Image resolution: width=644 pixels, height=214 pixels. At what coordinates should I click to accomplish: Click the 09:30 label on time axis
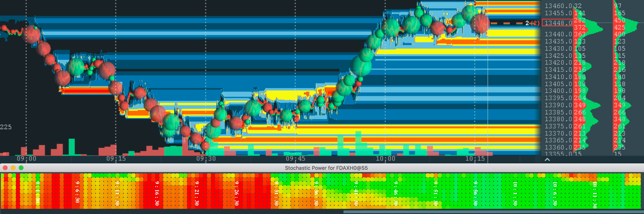[x=206, y=159]
